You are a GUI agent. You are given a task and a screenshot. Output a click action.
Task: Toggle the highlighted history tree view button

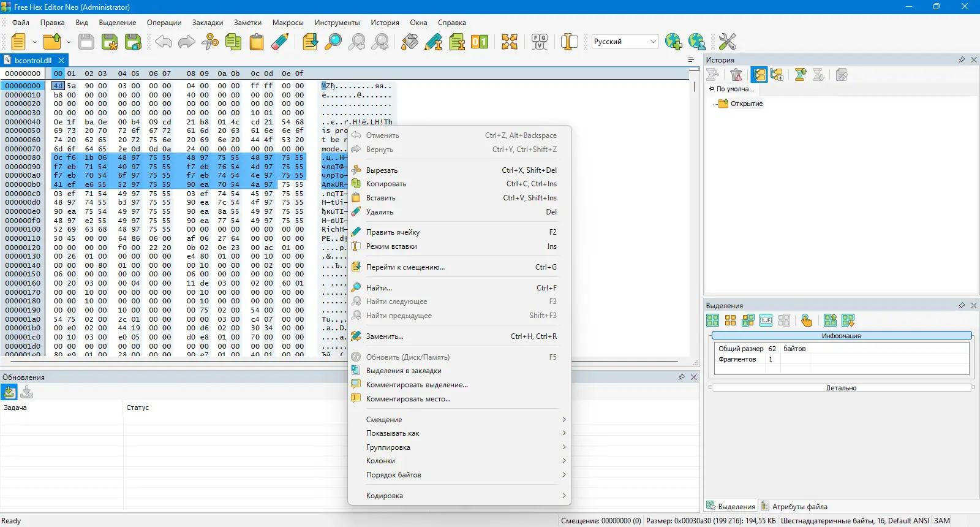click(759, 75)
